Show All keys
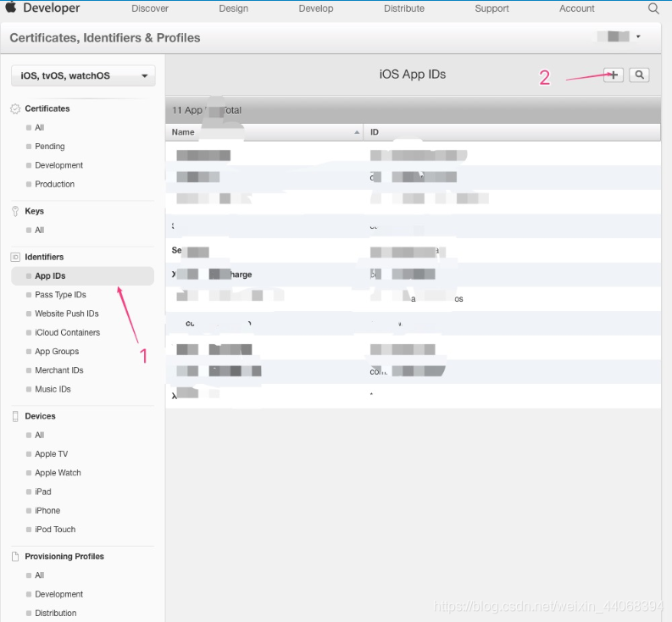The height and width of the screenshot is (622, 672). pyautogui.click(x=40, y=230)
